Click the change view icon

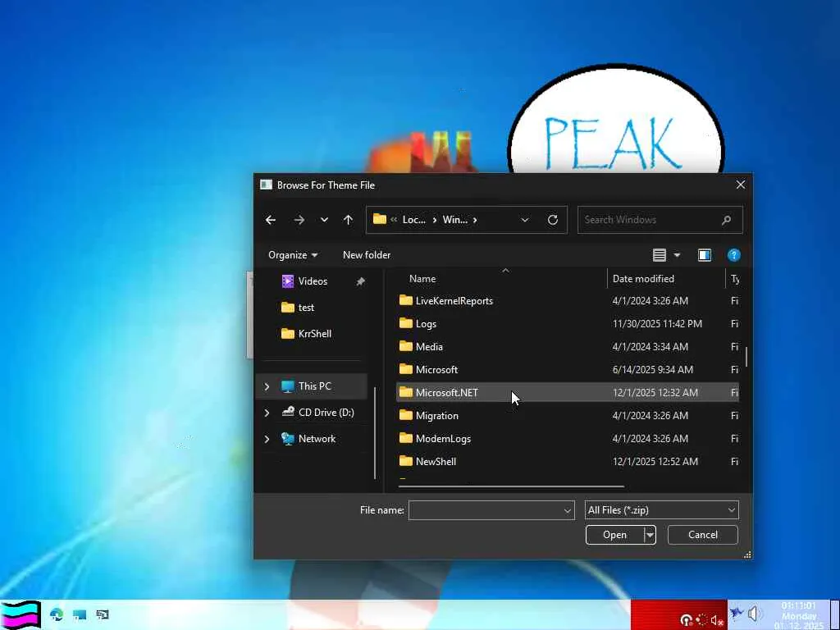(x=660, y=255)
